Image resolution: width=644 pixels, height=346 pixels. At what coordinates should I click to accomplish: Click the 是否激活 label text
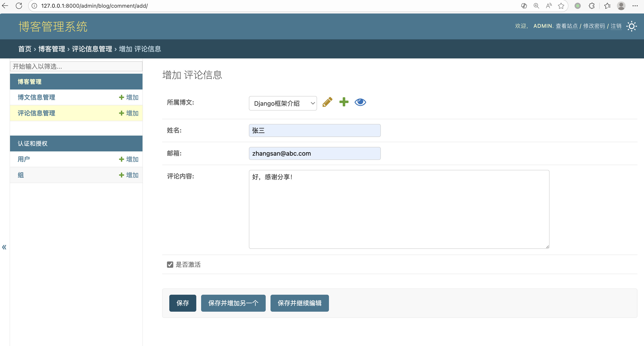point(188,264)
